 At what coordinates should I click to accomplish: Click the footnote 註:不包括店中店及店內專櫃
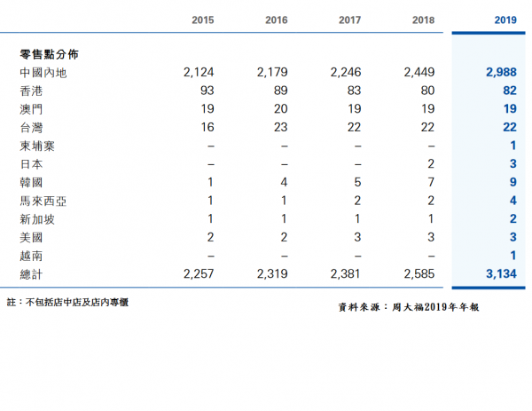[68, 303]
